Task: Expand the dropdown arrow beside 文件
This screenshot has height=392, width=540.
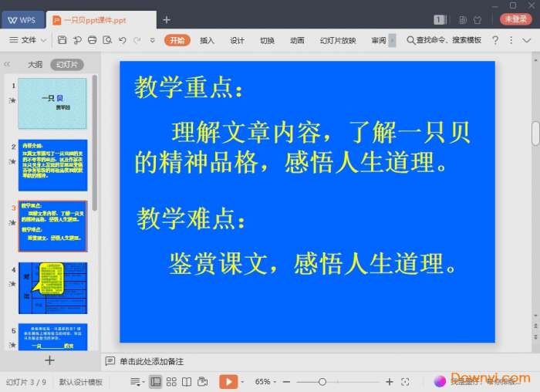Action: tap(44, 40)
